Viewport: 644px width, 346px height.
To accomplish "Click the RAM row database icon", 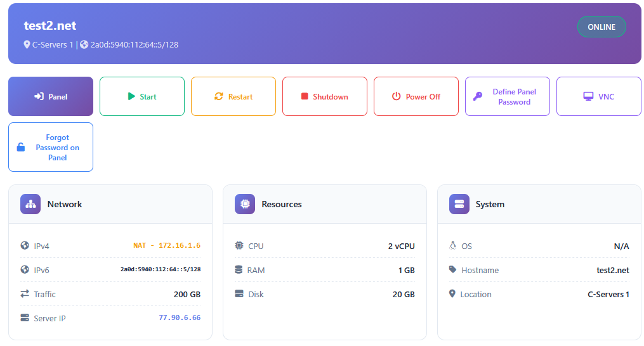I will click(239, 270).
